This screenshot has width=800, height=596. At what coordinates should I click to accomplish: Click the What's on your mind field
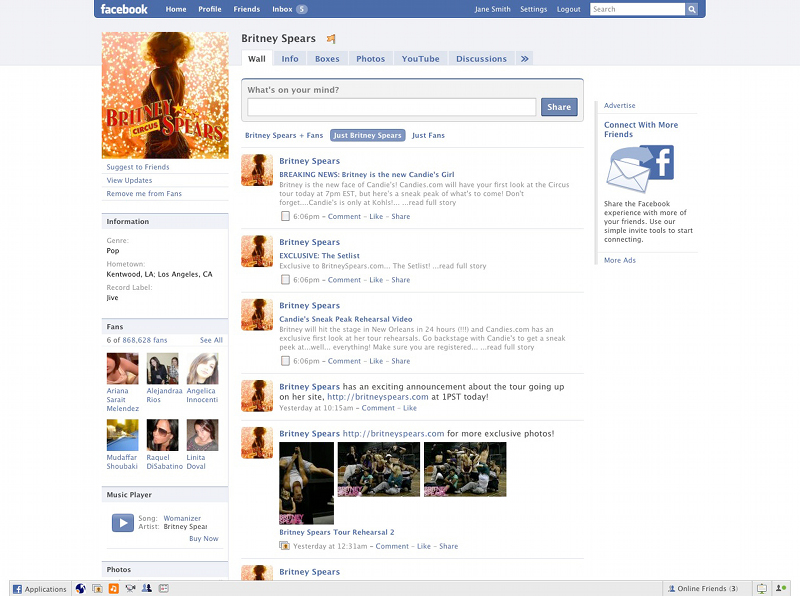tap(392, 107)
